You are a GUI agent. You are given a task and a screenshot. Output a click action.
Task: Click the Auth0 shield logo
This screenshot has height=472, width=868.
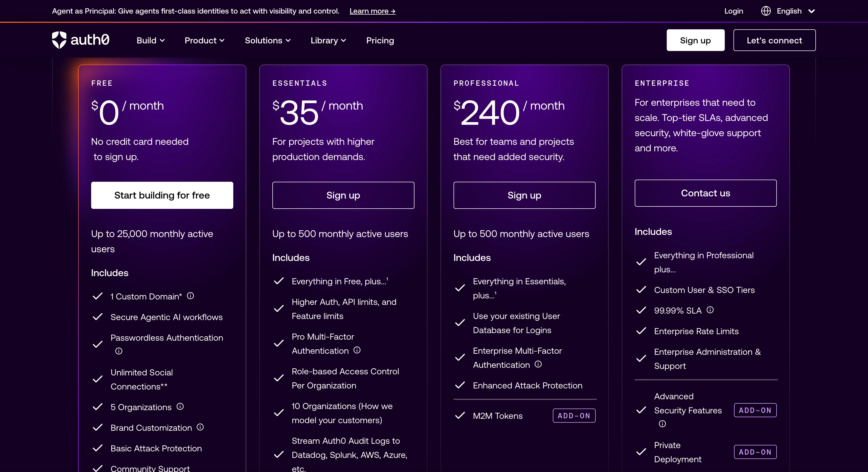pos(59,40)
